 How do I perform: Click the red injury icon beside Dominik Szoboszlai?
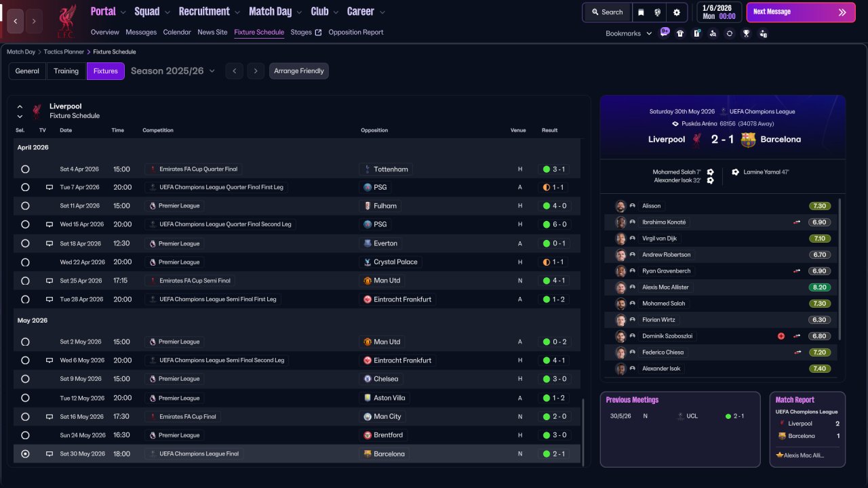781,336
